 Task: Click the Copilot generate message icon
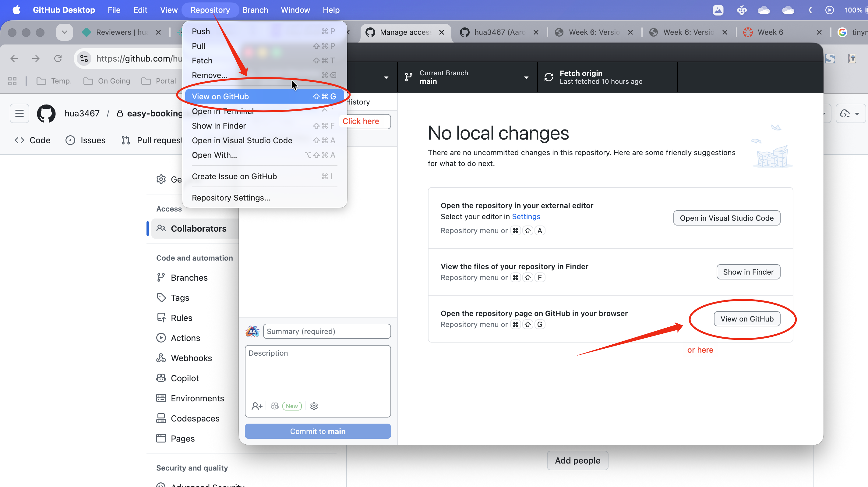click(x=275, y=406)
